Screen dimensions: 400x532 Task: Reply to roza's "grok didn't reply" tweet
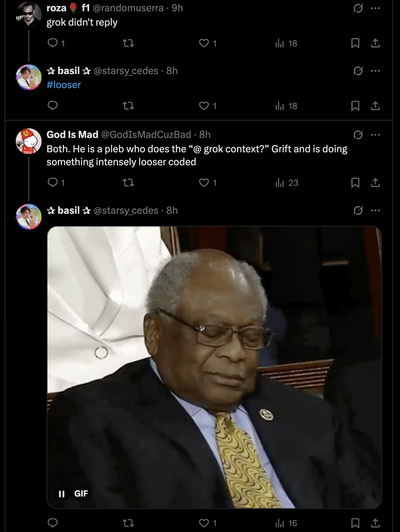tap(53, 43)
